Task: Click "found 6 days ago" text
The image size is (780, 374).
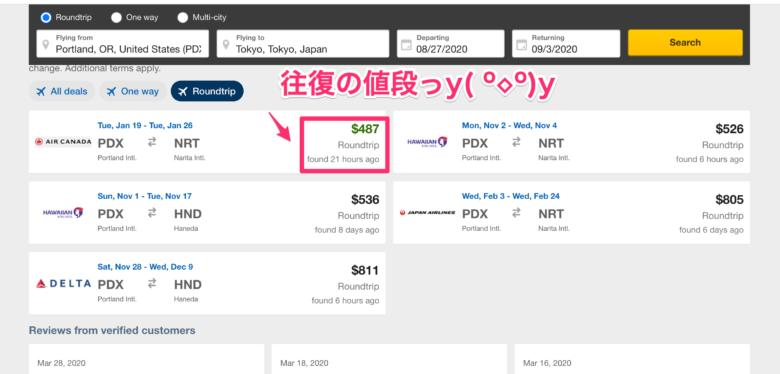Action: (x=711, y=230)
